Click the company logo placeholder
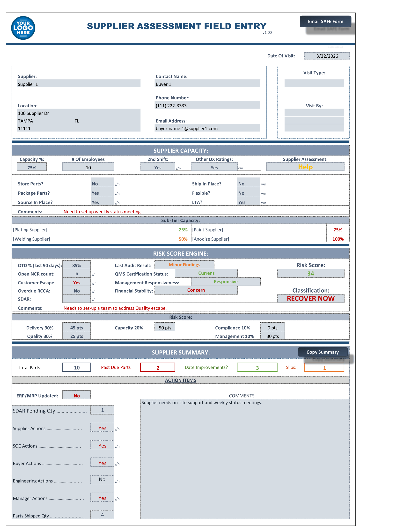Screen dimensions: 411x532 [23, 28]
